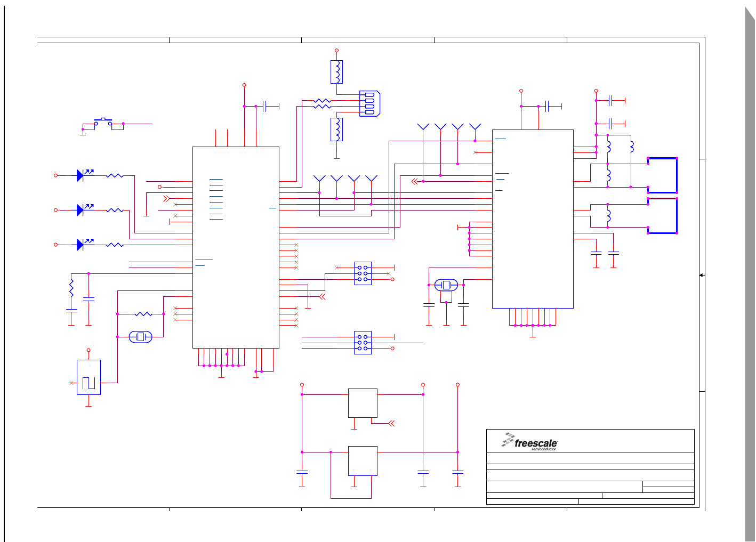Viewport: 756px width, 542px height.
Task: Select the square-wave oscillator block
Action: click(89, 377)
